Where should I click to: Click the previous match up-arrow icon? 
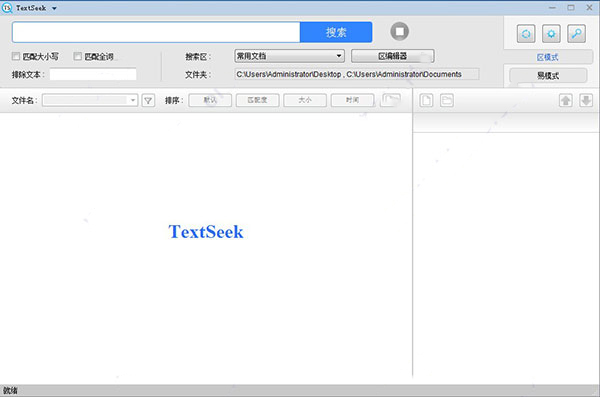point(566,100)
